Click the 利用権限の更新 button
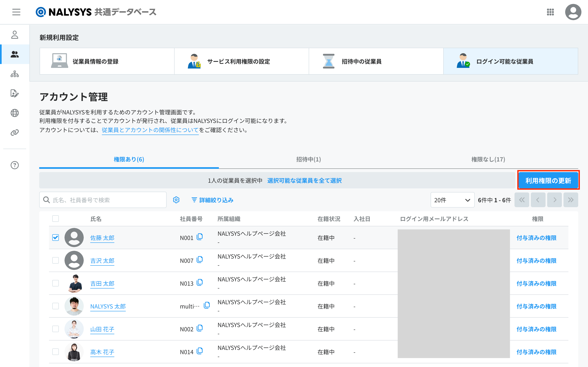Image resolution: width=588 pixels, height=367 pixels. pyautogui.click(x=548, y=180)
